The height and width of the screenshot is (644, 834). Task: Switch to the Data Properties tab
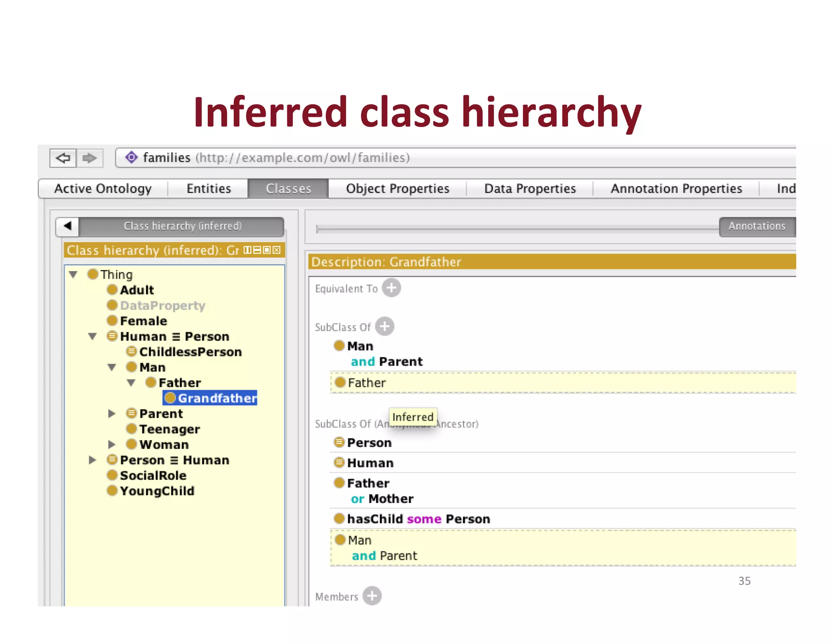tap(530, 188)
